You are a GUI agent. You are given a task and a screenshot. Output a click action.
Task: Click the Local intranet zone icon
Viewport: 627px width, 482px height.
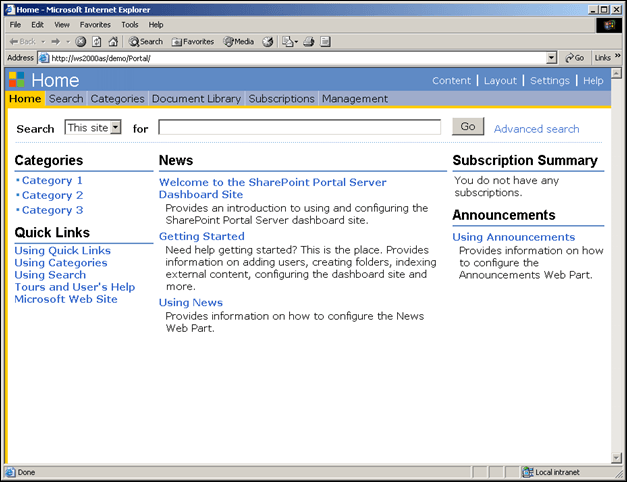(527, 472)
